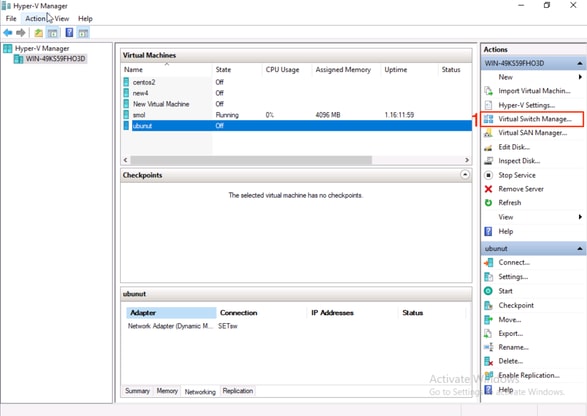
Task: Expand the New submenu arrow
Action: [x=580, y=77]
